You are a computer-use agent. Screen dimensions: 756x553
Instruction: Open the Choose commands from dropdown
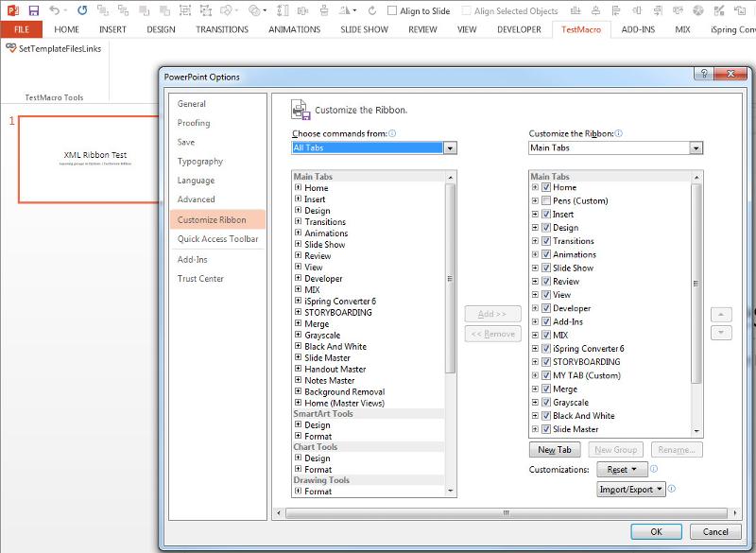coord(448,147)
